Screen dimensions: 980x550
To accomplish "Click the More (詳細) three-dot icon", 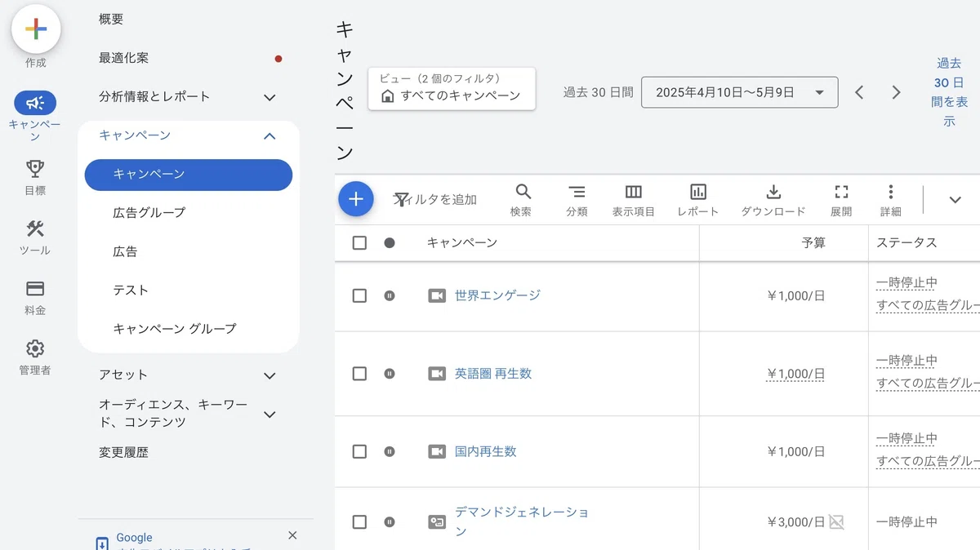I will coord(890,192).
